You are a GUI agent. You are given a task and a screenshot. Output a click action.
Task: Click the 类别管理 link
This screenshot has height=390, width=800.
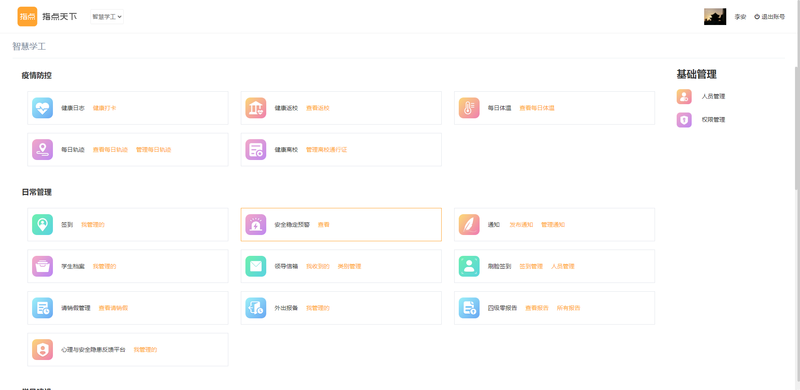[349, 266]
